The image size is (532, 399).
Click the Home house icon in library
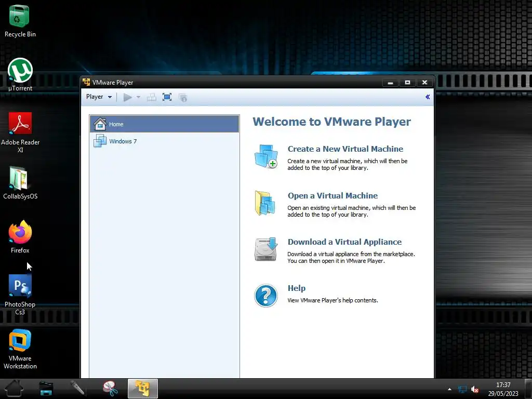[100, 124]
